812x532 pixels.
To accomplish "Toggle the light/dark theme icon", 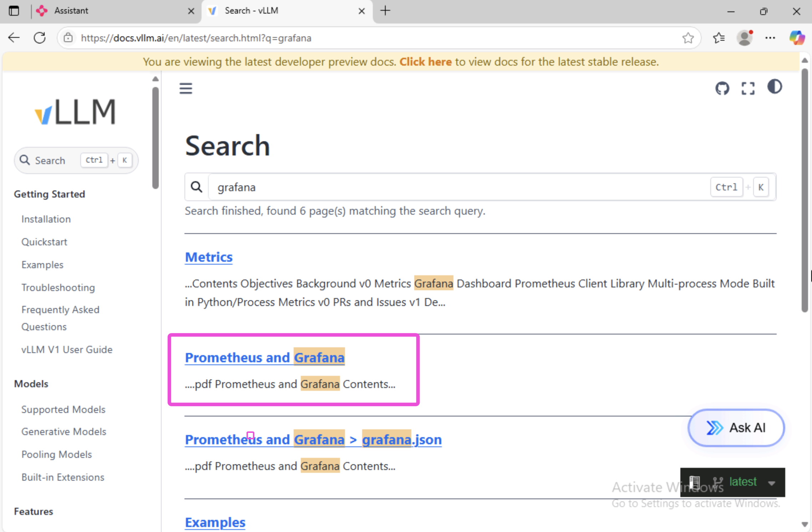I will click(x=774, y=87).
